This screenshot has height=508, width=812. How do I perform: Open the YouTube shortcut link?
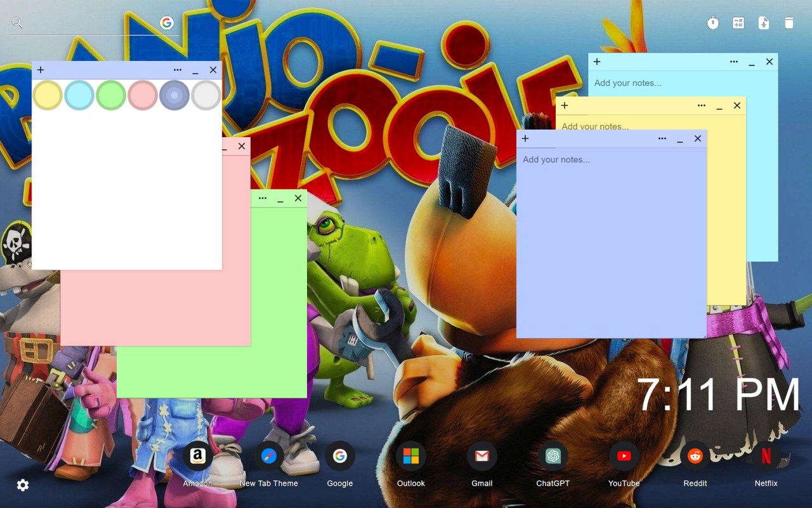(624, 456)
